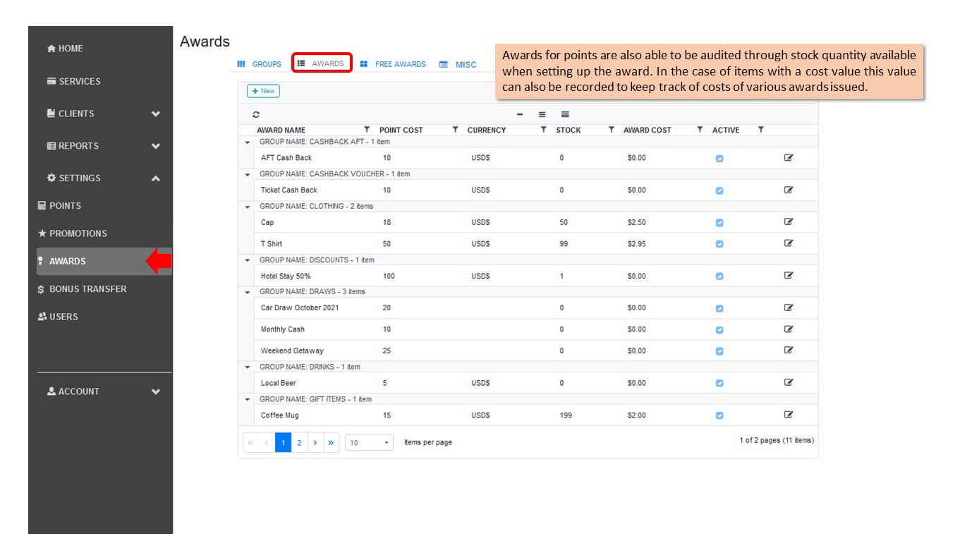Click the minus collapse-all icon in toolbar

click(x=520, y=114)
